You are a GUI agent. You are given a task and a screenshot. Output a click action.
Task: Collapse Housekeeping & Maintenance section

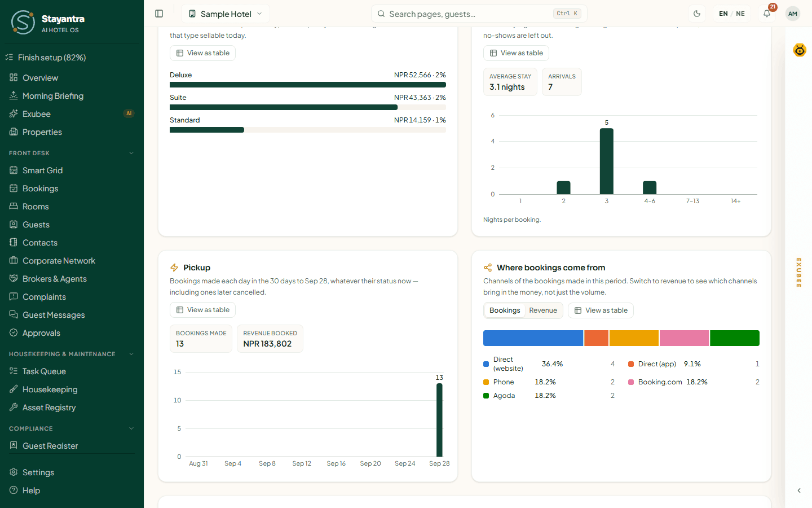[72, 354]
